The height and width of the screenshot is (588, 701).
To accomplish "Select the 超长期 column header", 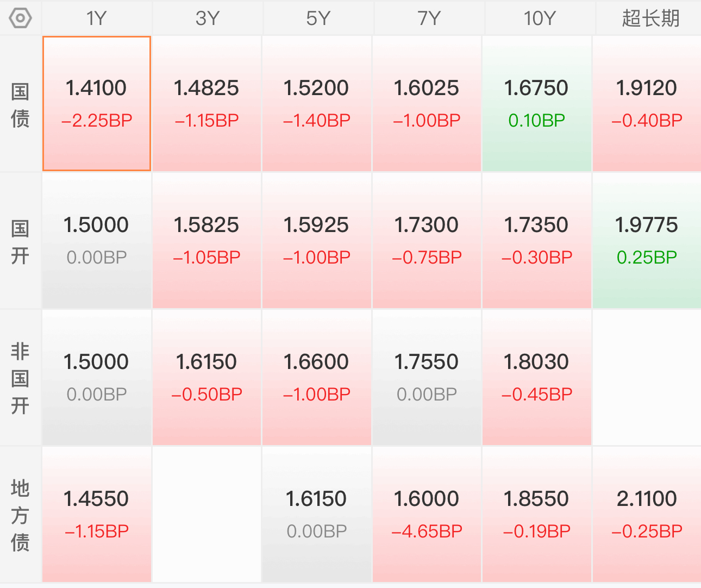I will [650, 18].
